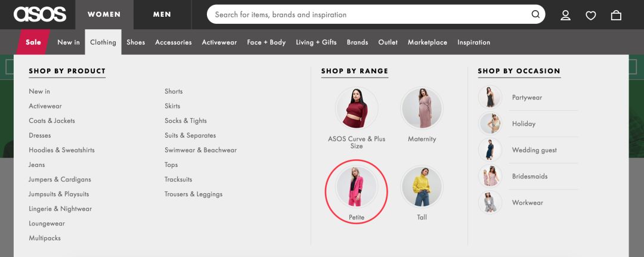Go to Hoodies & Sweatshirts
This screenshot has height=257, width=644.
click(61, 150)
